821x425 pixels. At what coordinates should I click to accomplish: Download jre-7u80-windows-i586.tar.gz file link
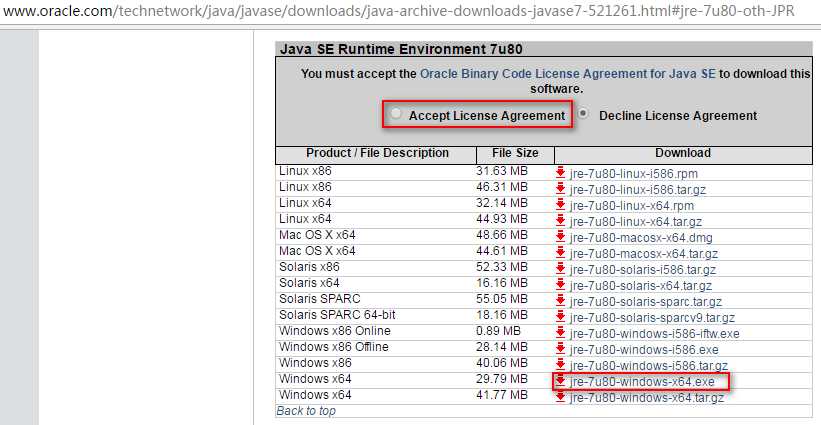(x=649, y=366)
